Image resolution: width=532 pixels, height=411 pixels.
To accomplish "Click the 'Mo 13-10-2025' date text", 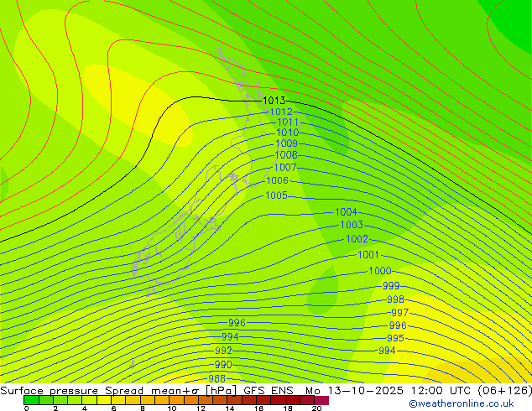I will (x=354, y=391).
